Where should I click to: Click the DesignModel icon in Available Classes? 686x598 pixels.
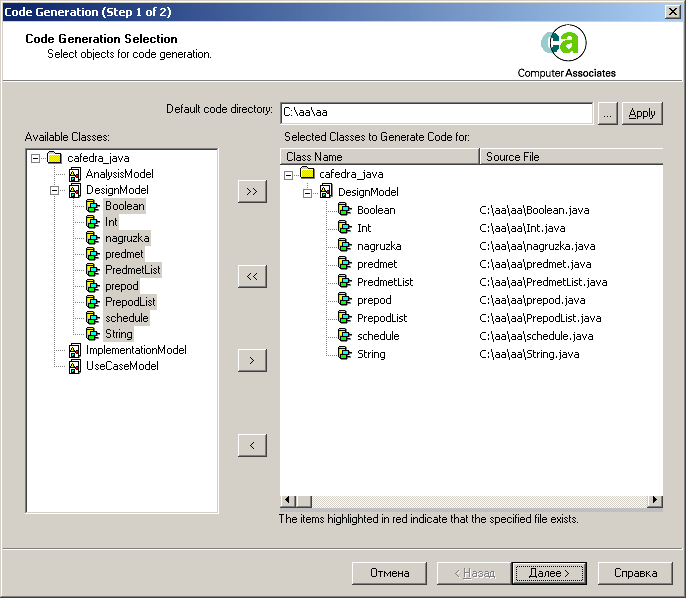pos(75,190)
